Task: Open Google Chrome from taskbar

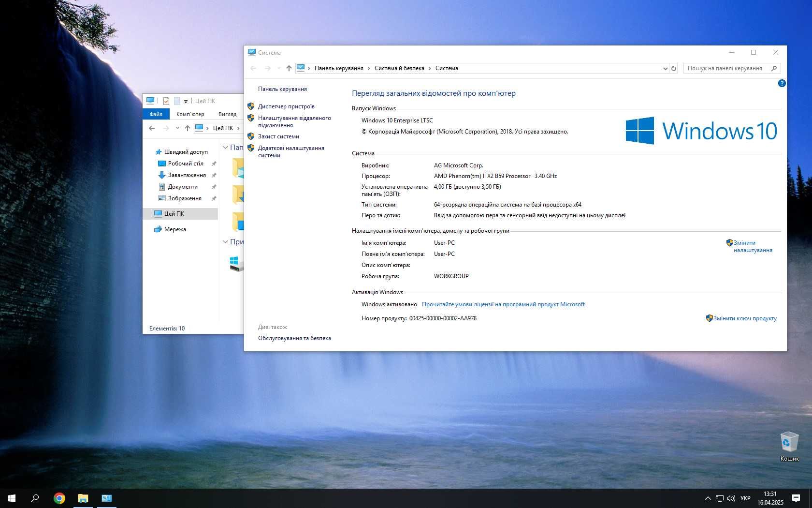Action: coord(59,498)
